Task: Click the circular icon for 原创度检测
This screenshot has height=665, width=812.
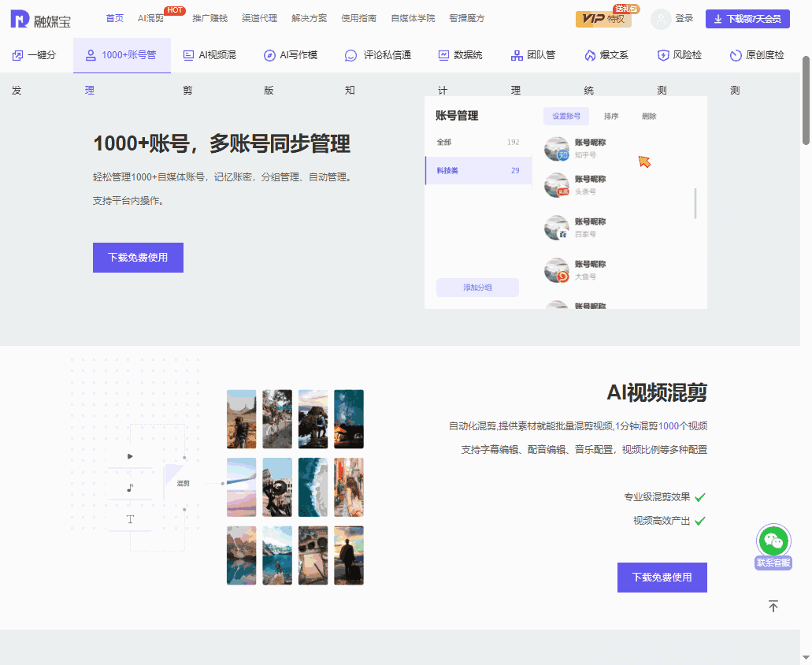Action: click(x=736, y=55)
